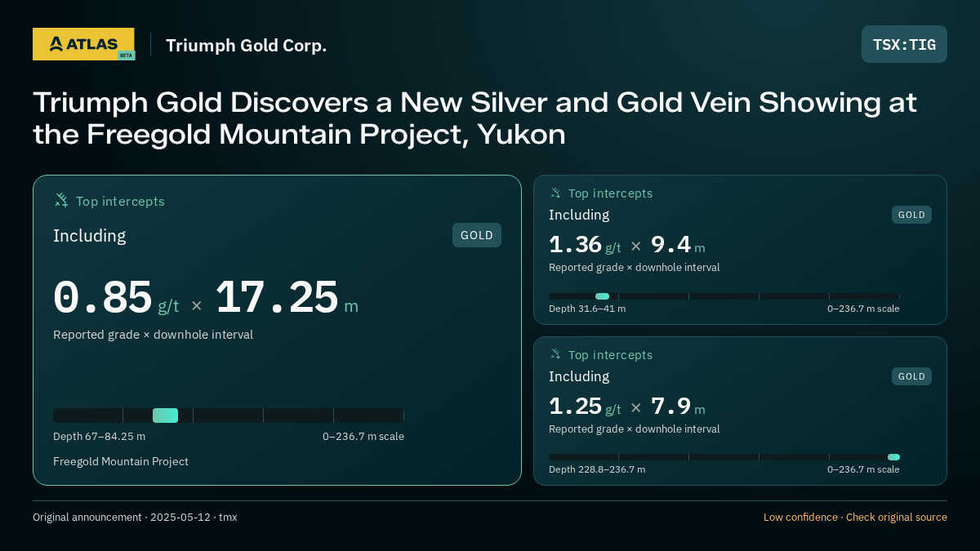Click the Including label above 1.25 g/t
980x551 pixels.
click(579, 376)
